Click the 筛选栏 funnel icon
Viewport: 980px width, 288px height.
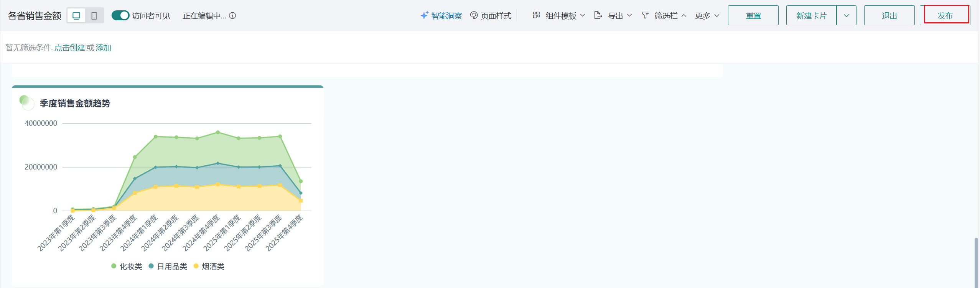pyautogui.click(x=645, y=15)
